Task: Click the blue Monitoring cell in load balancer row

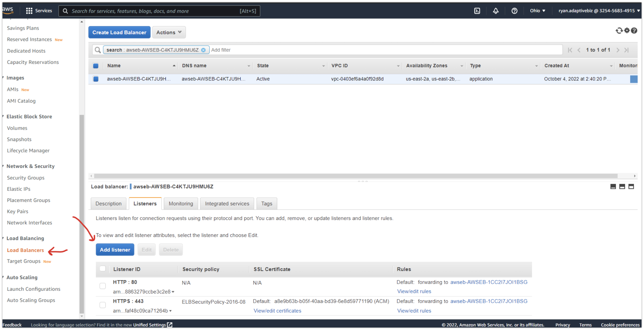Action: [x=633, y=79]
